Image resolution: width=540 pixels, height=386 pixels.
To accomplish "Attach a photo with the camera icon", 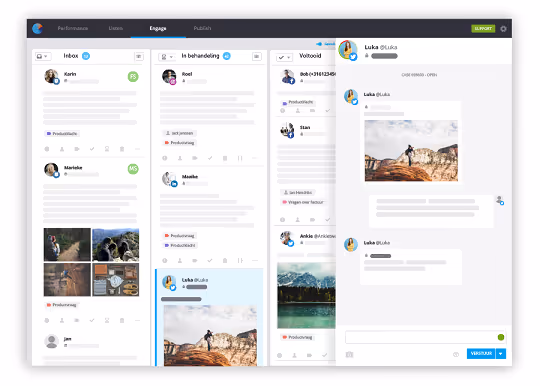I will 349,354.
